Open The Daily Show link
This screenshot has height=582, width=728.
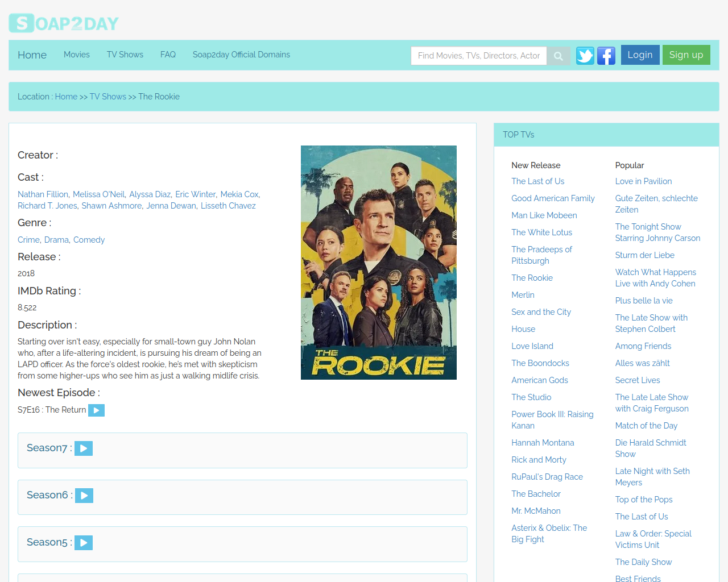click(x=643, y=562)
